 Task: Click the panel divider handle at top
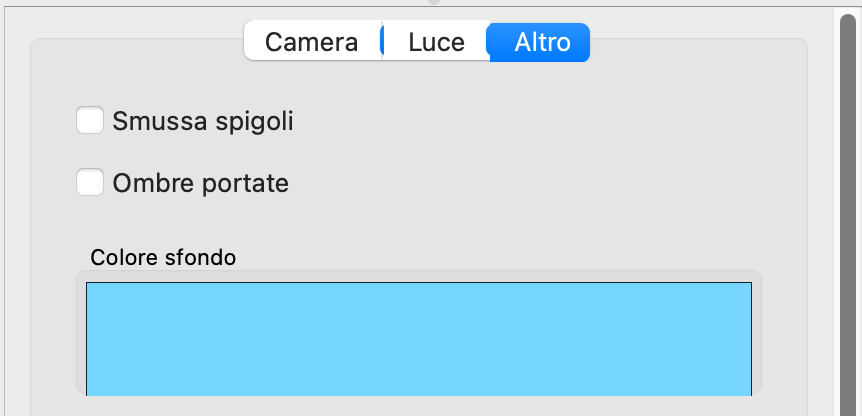(434, 2)
